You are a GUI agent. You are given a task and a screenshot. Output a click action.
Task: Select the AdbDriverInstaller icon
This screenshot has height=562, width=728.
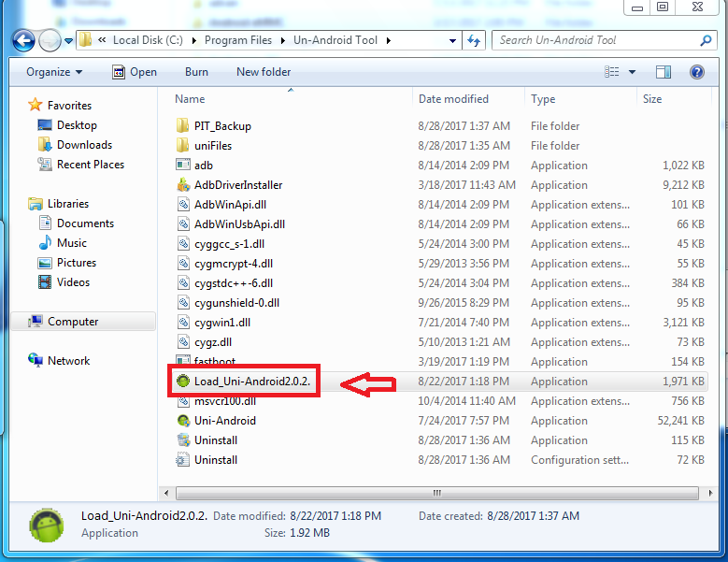tap(183, 185)
